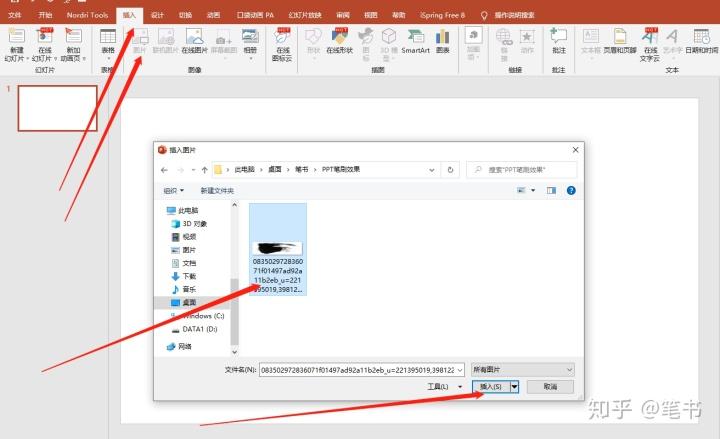Refresh the dialog folder view

click(450, 170)
